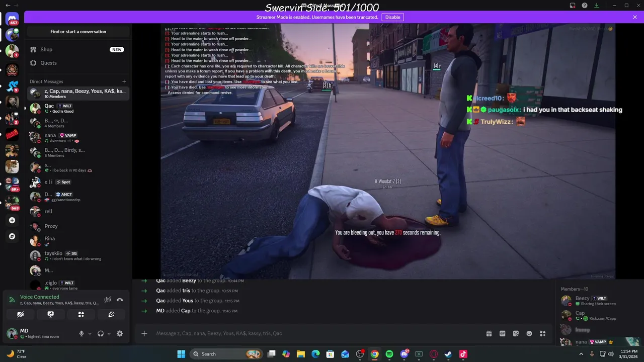Send a gift with gift icon
This screenshot has height=362, width=644.
pyautogui.click(x=489, y=333)
